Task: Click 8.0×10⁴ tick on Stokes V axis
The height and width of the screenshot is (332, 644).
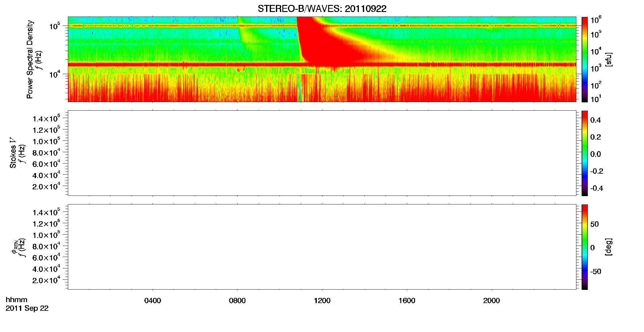Action: tap(46, 152)
